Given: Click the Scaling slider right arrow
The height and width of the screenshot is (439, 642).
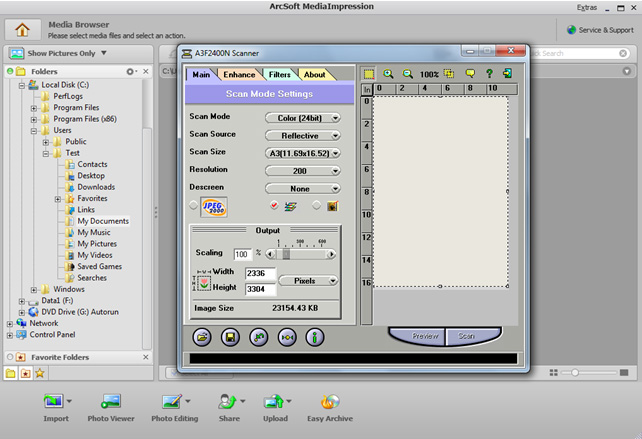Looking at the screenshot, I should [x=331, y=254].
